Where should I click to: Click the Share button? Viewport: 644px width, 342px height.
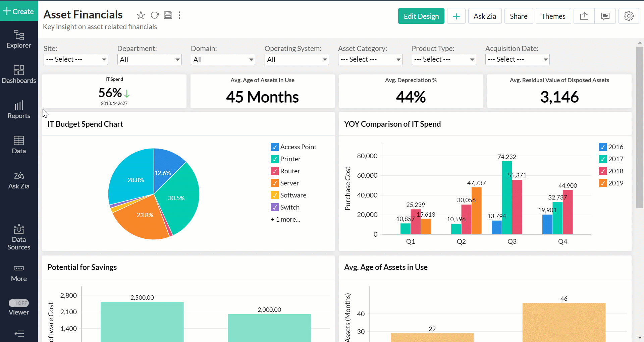(x=519, y=16)
